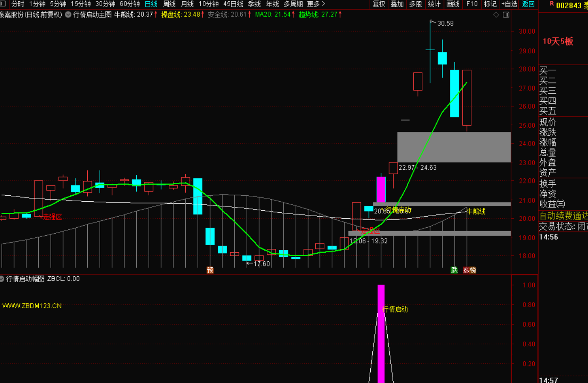Viewport: 588px width, 383px height.
Task: Open the 画线 drawing tools
Action: coord(453,4)
